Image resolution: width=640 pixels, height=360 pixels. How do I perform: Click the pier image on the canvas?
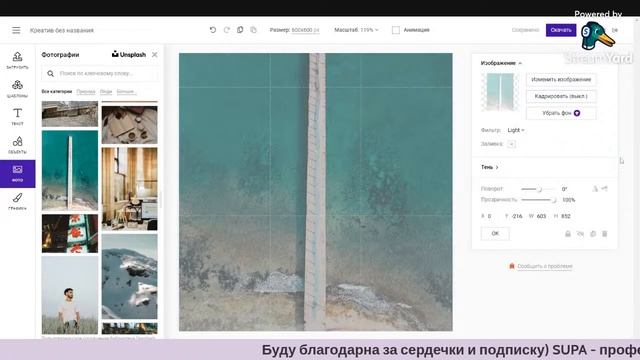316,192
